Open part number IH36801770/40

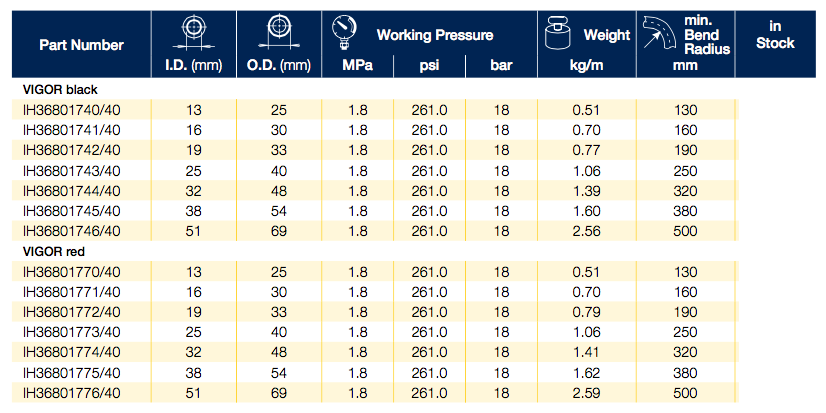click(72, 271)
